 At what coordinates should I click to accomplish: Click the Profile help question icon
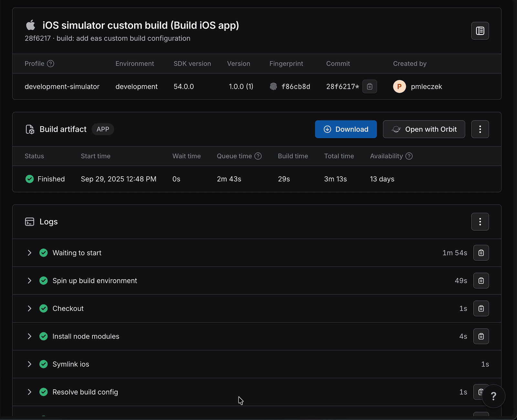coord(50,64)
